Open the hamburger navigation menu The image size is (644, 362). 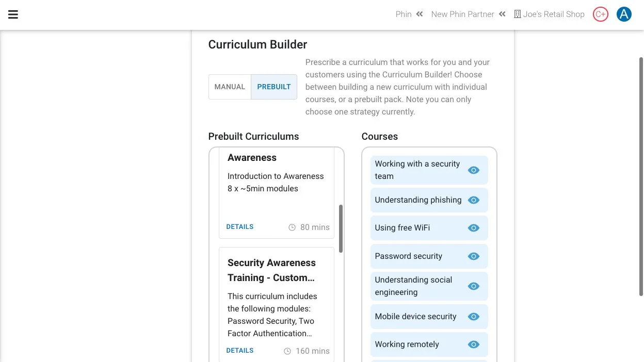(13, 14)
